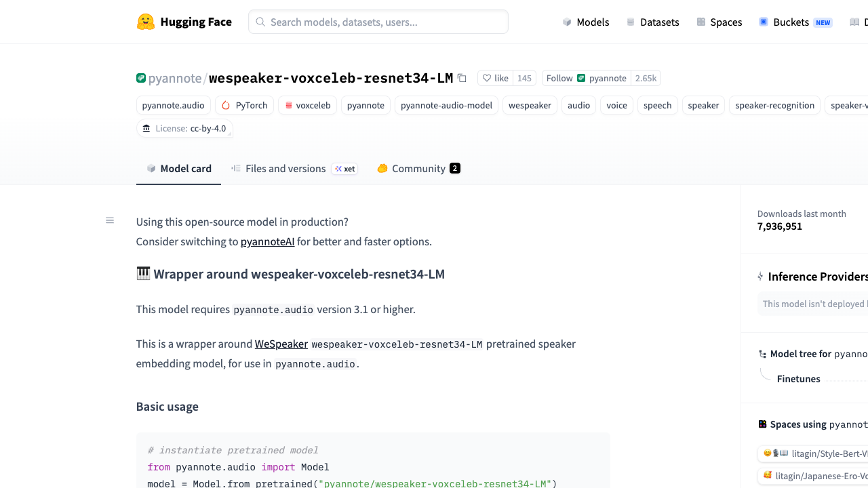Click the Spaces using colorful grid icon
Viewport: 868px width, 488px height.
[x=763, y=424]
